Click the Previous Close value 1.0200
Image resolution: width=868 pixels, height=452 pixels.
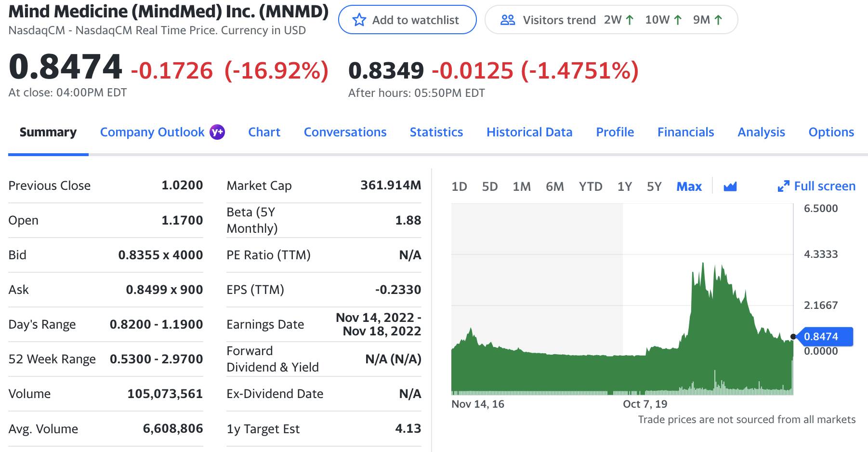click(x=182, y=185)
